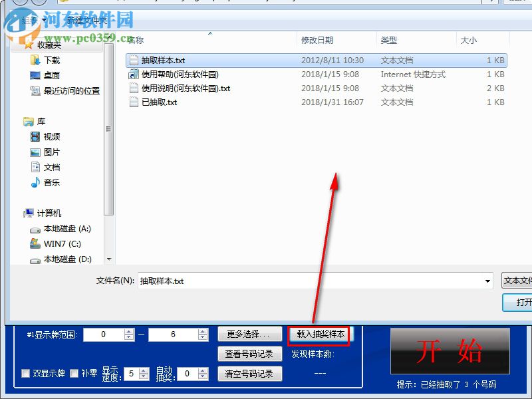
Task: Open the 文本文件 file type dropdown
Action: pyautogui.click(x=519, y=281)
